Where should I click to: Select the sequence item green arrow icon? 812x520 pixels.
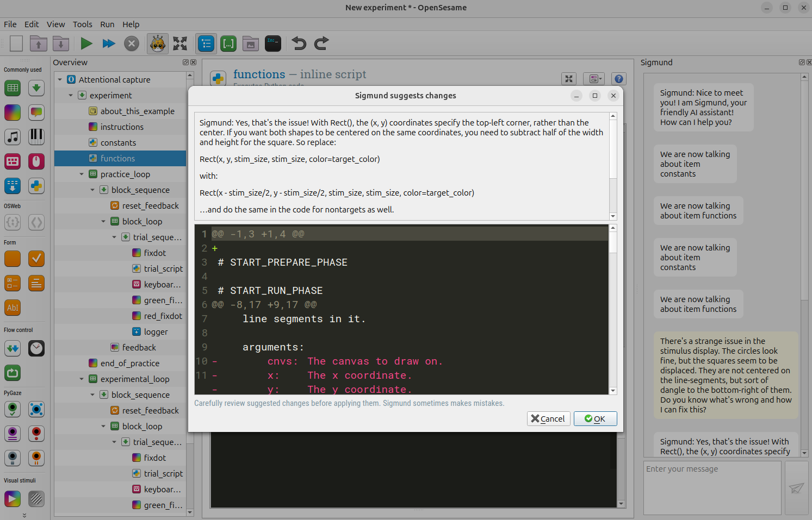click(x=36, y=87)
